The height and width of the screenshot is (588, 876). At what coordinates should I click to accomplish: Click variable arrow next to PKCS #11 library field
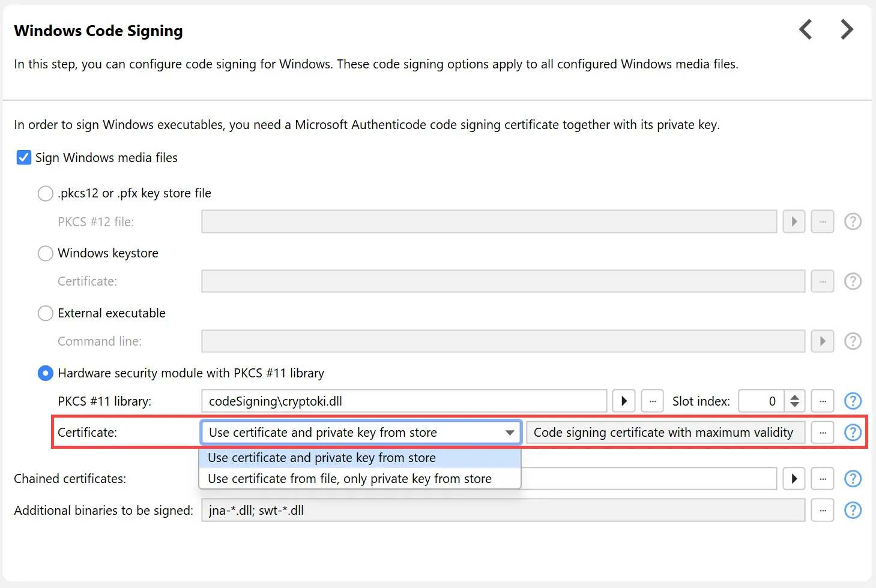pyautogui.click(x=624, y=401)
